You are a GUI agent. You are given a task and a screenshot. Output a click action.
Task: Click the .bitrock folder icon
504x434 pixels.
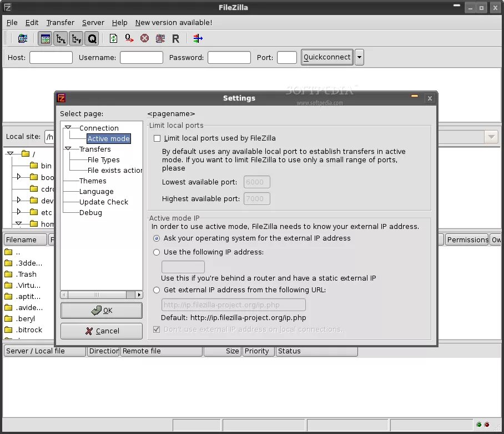coord(8,330)
